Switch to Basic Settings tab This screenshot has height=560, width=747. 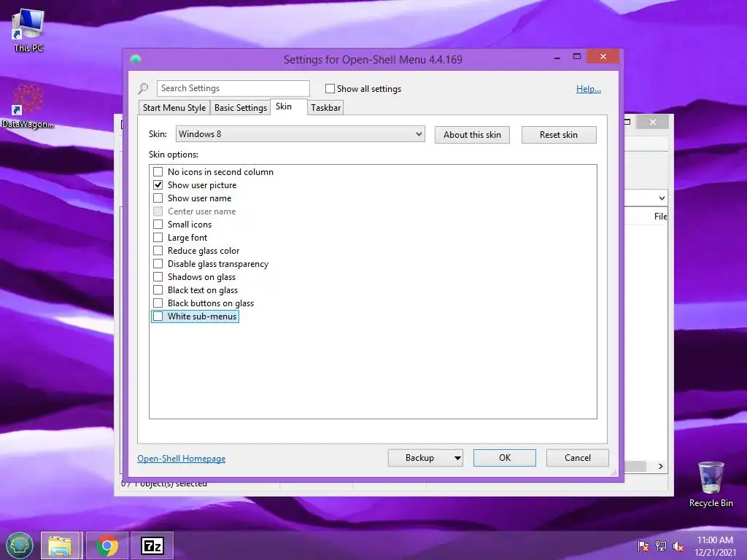[241, 108]
